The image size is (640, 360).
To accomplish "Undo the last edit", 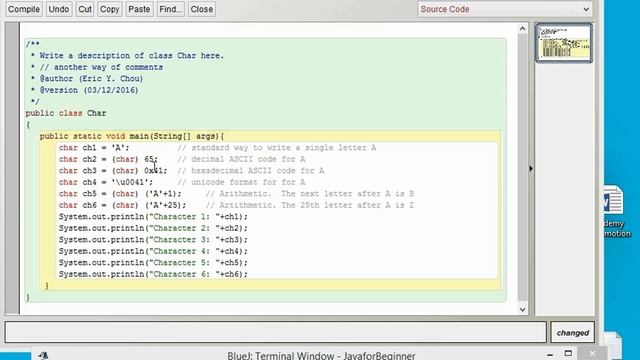I will (x=58, y=9).
